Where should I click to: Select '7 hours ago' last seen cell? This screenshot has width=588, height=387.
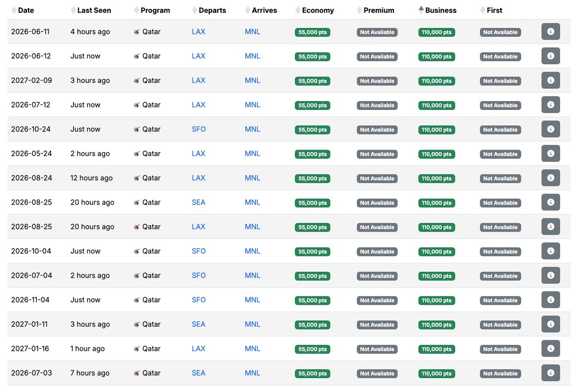90,373
